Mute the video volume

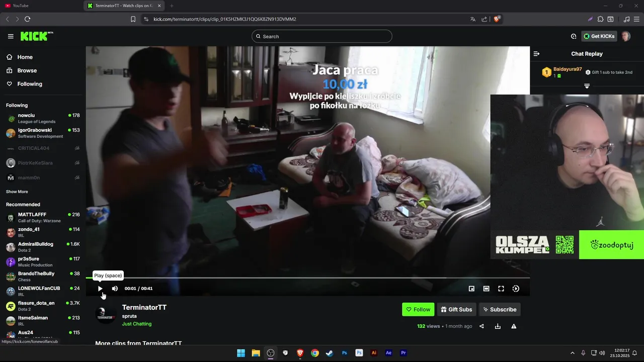click(x=115, y=289)
